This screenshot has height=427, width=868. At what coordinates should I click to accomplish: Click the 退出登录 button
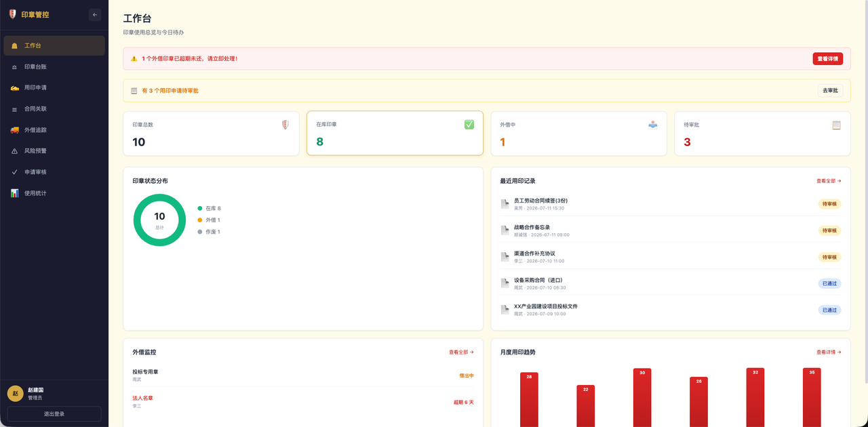[54, 413]
